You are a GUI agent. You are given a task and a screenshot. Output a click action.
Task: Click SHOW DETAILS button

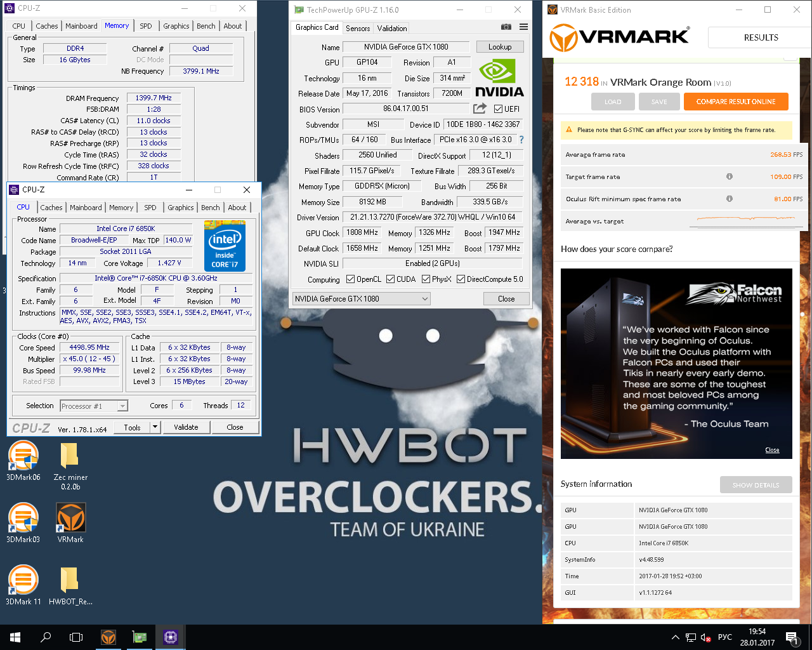point(756,485)
